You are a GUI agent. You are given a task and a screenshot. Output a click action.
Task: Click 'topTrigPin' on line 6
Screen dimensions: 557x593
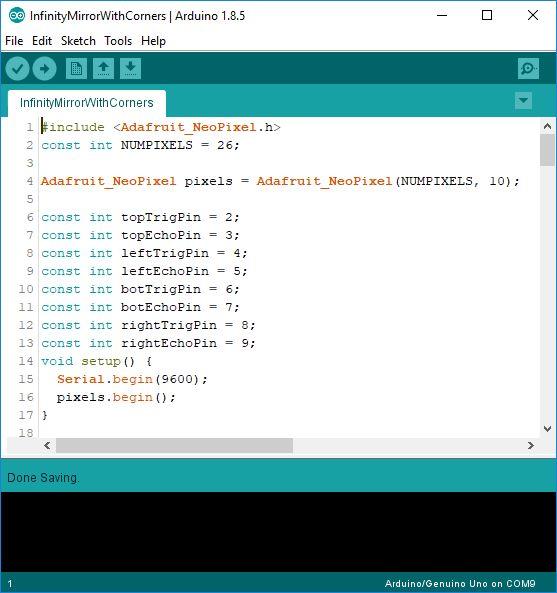pos(161,217)
